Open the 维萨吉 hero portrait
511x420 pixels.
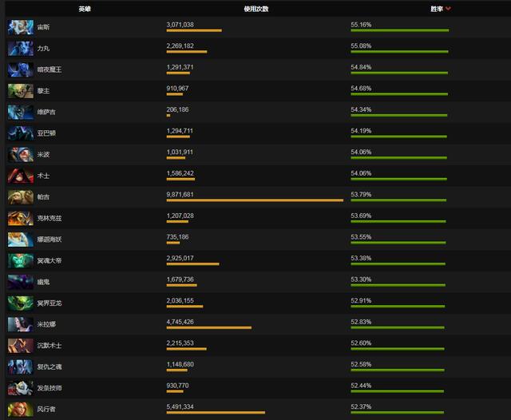tap(20, 113)
